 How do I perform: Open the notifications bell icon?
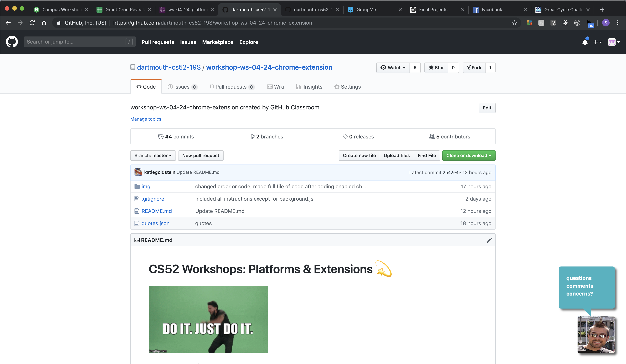coord(585,42)
